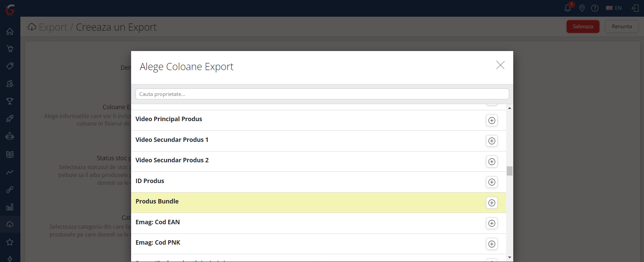Click the scrollbar down arrow in dialog

click(x=509, y=258)
